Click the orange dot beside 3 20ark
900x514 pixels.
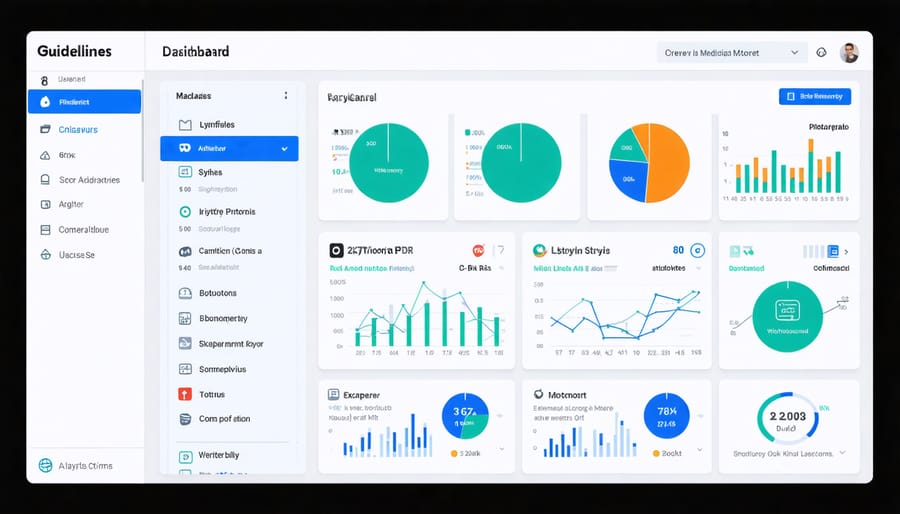(x=454, y=453)
